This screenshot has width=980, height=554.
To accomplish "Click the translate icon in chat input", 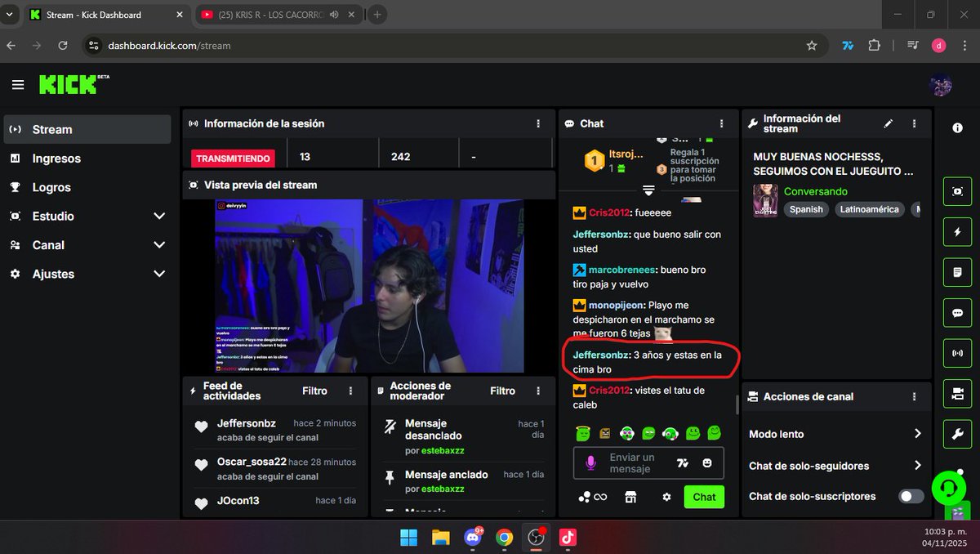I will coord(683,463).
